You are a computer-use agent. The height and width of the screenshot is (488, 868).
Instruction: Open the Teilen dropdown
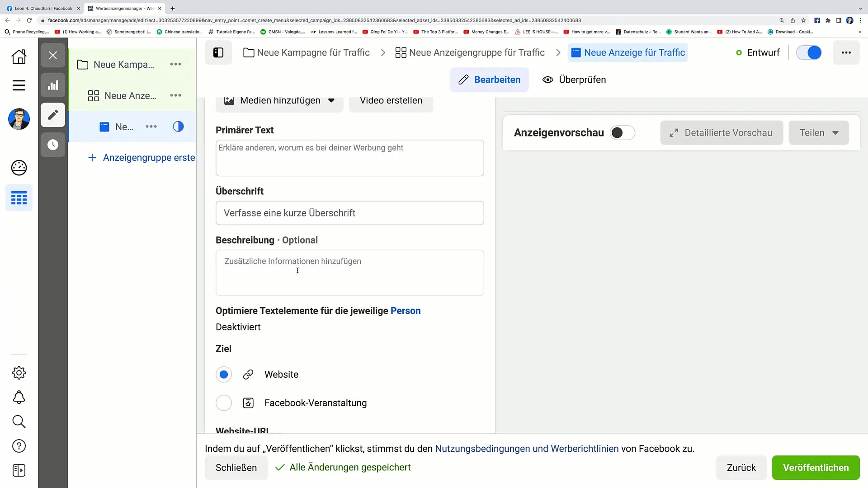pos(819,133)
